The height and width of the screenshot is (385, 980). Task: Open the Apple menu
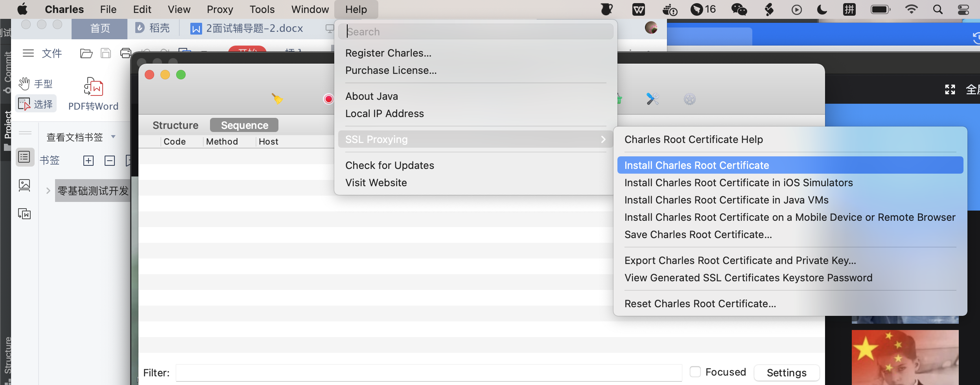coord(22,9)
